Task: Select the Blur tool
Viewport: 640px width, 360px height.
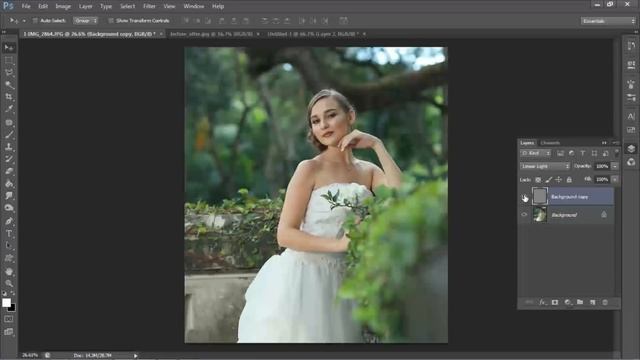Action: click(9, 196)
